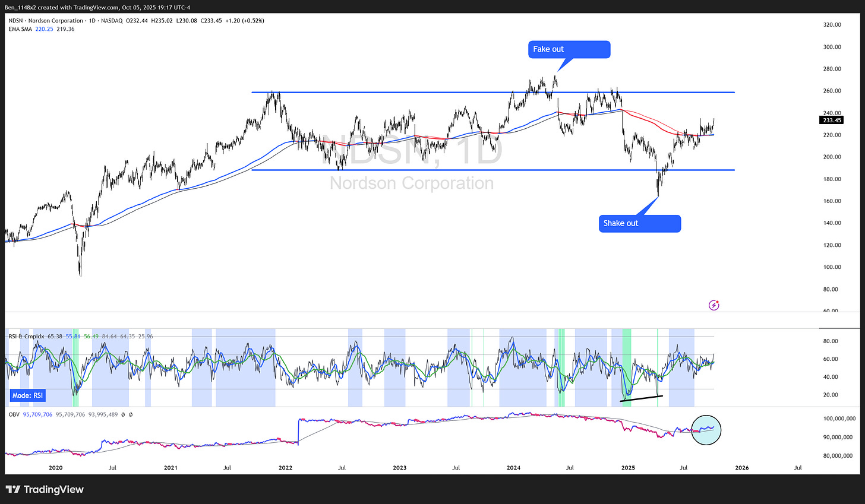Viewport: 865px width, 504px height.
Task: Click the RSI value 65.38
Action: click(x=55, y=337)
